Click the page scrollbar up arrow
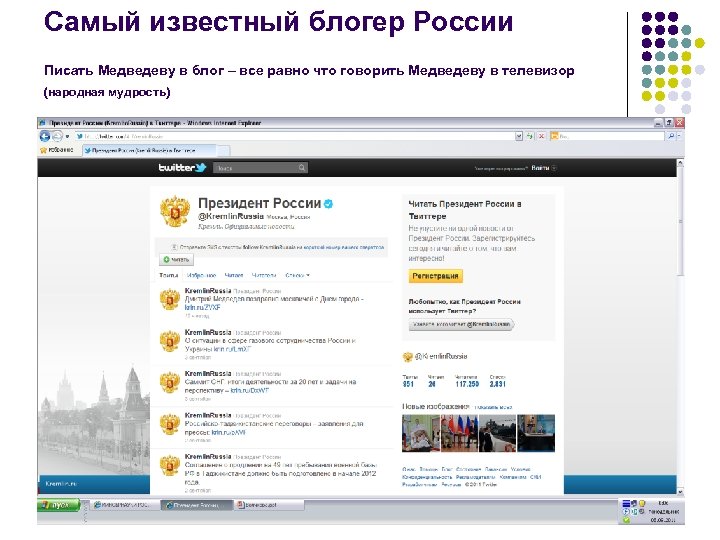Image resolution: width=720 pixels, height=540 pixels. click(681, 163)
